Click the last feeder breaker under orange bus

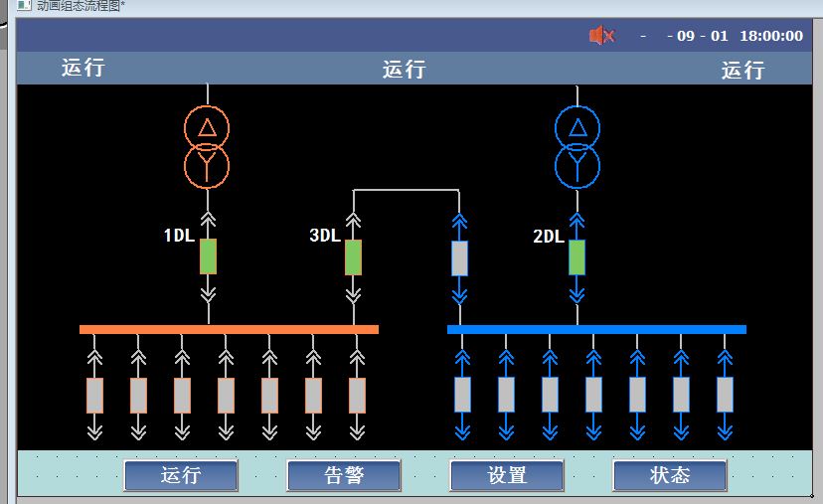pos(357,395)
